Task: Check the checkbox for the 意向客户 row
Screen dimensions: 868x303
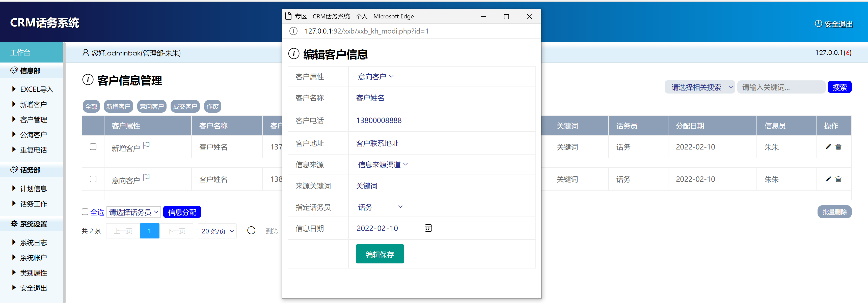Action: [x=93, y=179]
